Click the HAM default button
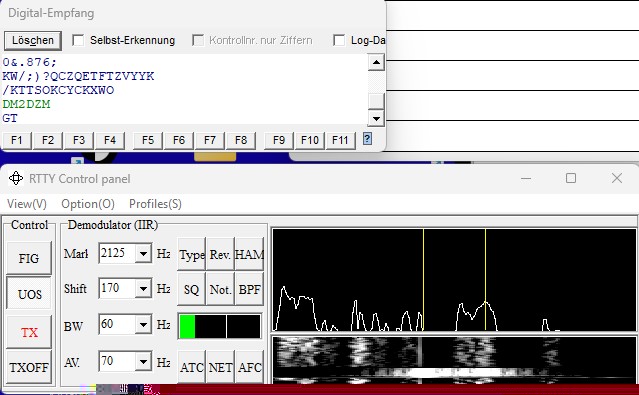The height and width of the screenshot is (395, 639). click(x=249, y=254)
